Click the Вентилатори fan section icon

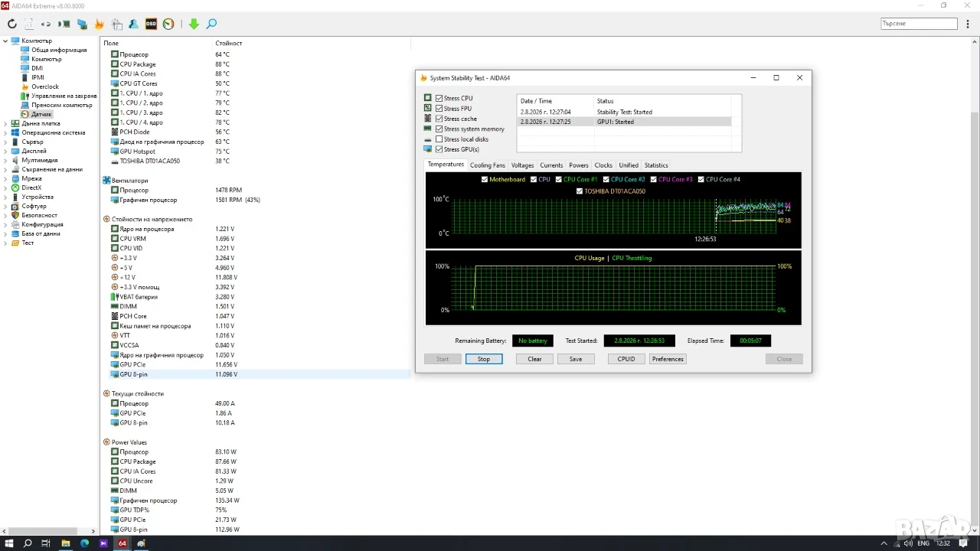[106, 181]
